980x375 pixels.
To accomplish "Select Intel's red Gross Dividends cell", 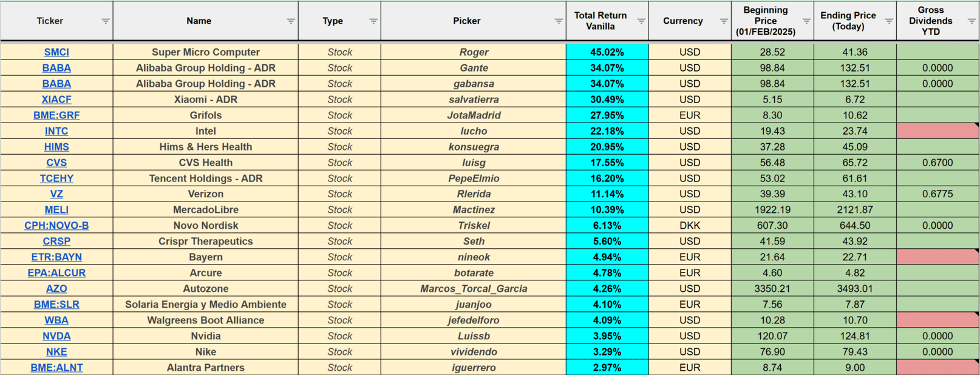I will [x=937, y=131].
